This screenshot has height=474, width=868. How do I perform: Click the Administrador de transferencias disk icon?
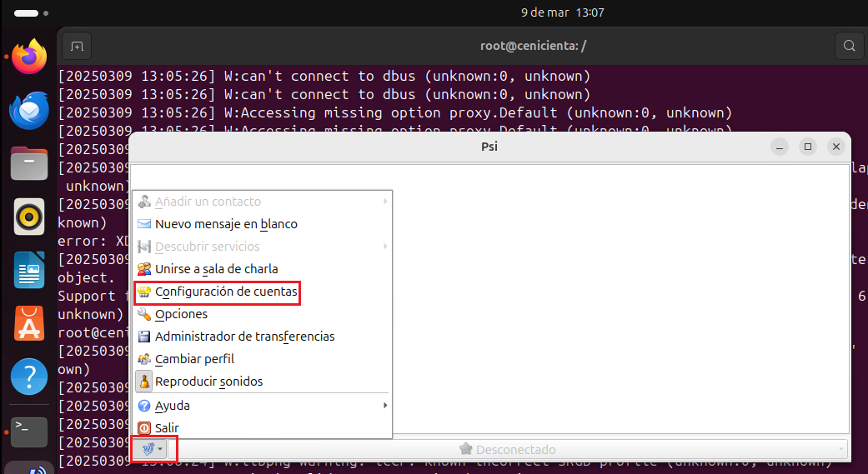point(144,337)
